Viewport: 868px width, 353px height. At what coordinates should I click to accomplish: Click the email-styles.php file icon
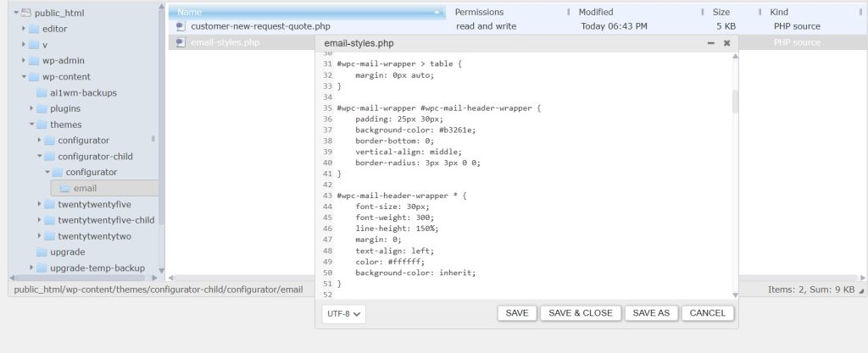181,42
